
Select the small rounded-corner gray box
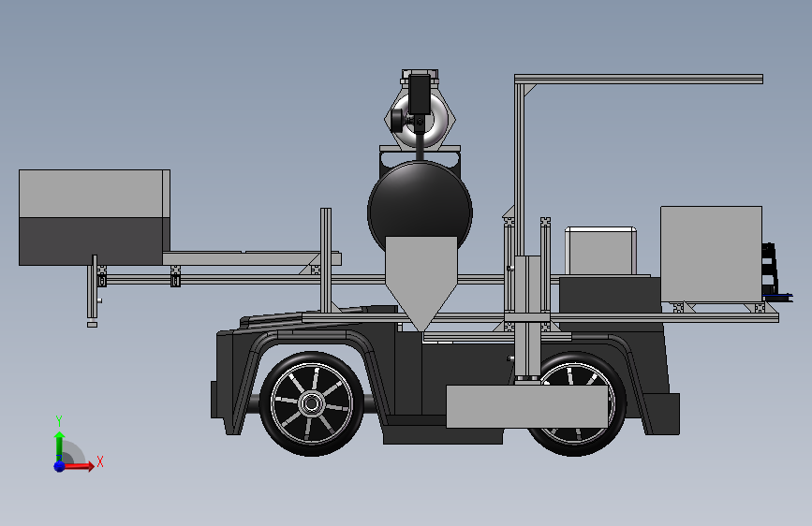pyautogui.click(x=600, y=251)
